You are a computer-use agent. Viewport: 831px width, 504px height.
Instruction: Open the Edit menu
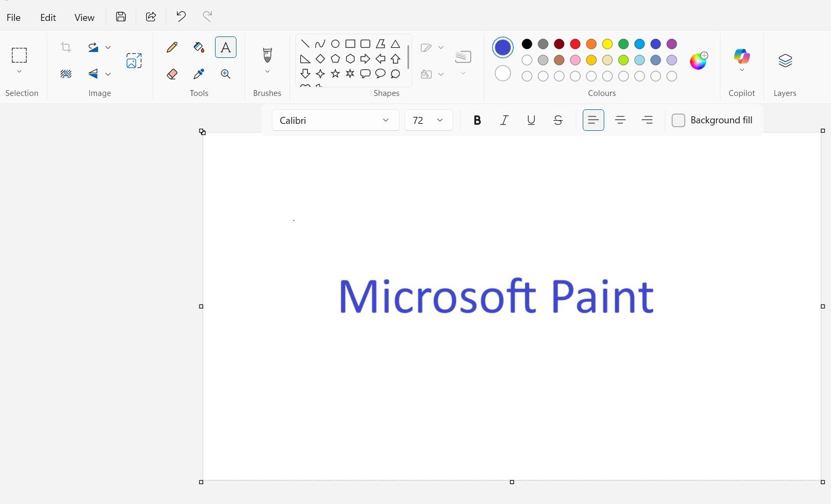pyautogui.click(x=48, y=17)
